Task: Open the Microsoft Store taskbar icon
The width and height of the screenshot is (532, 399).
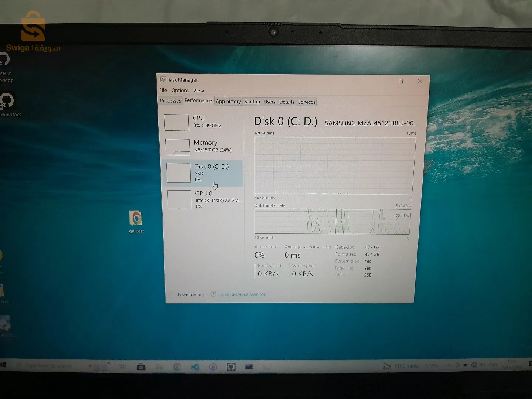Action: [141, 367]
